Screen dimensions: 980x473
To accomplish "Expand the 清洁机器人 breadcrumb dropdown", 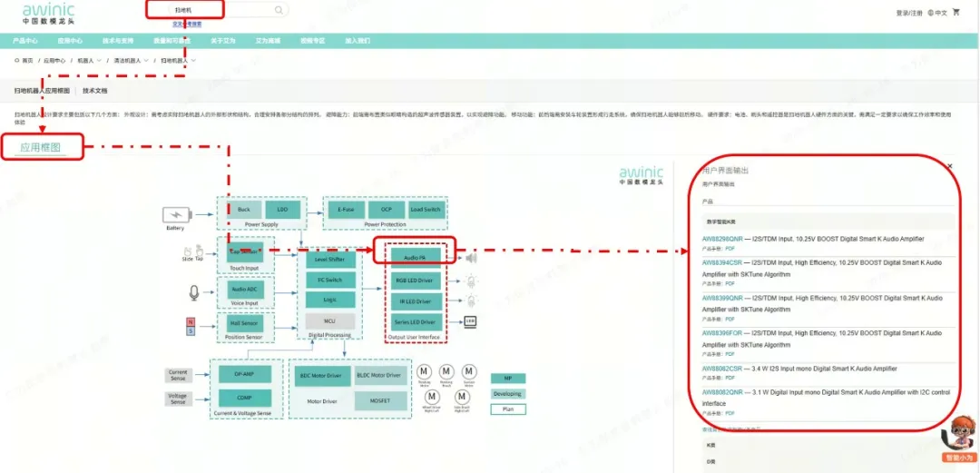I will [145, 60].
